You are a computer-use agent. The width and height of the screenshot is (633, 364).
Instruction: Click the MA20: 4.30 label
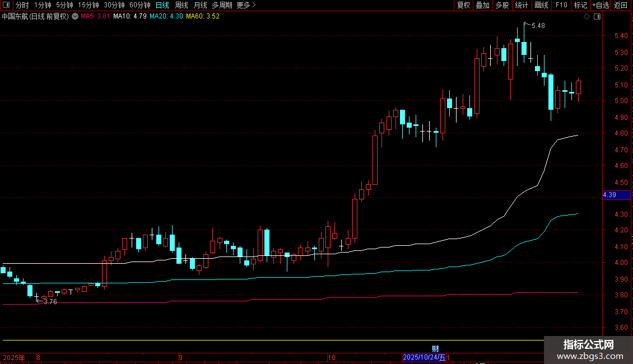coord(166,17)
